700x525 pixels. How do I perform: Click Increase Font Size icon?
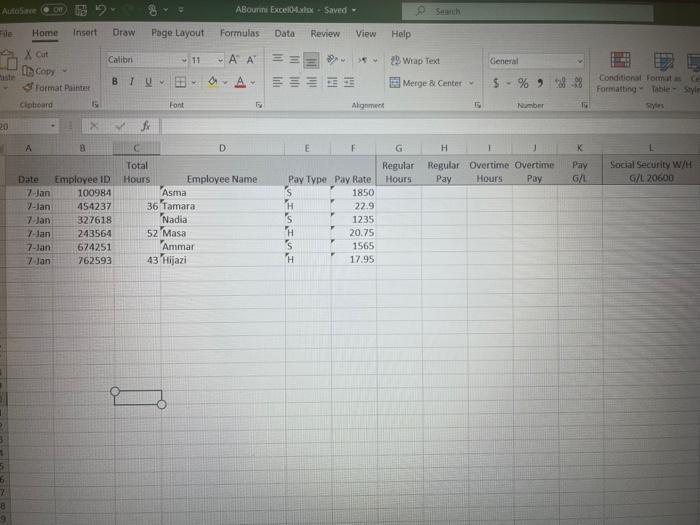[233, 59]
